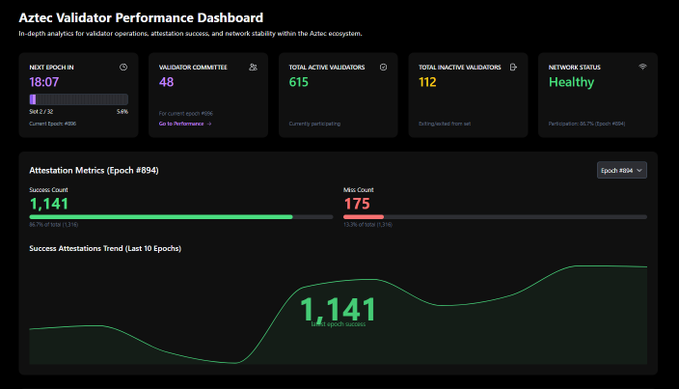Open the Epoch #894 dropdown
679x389 pixels.
622,170
